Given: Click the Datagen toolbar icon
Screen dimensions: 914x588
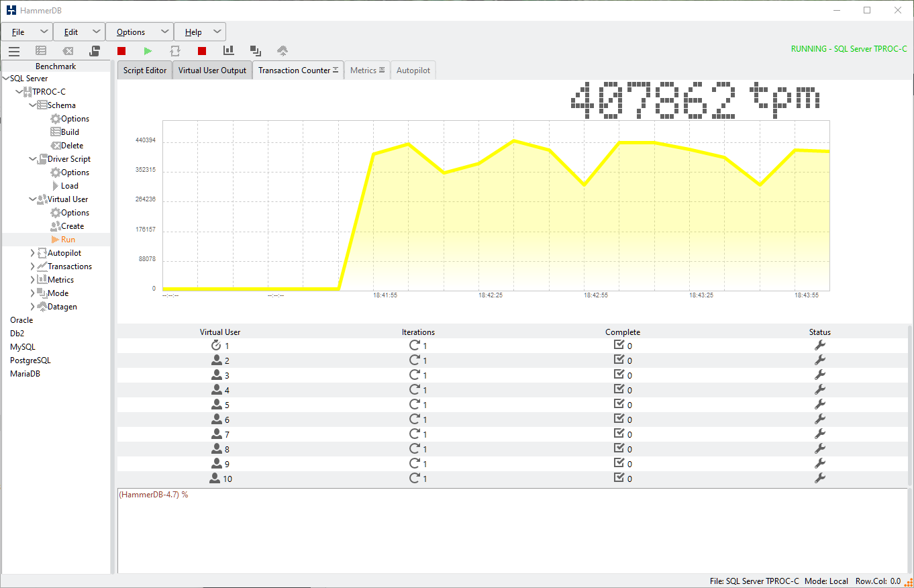Looking at the screenshot, I should 283,50.
